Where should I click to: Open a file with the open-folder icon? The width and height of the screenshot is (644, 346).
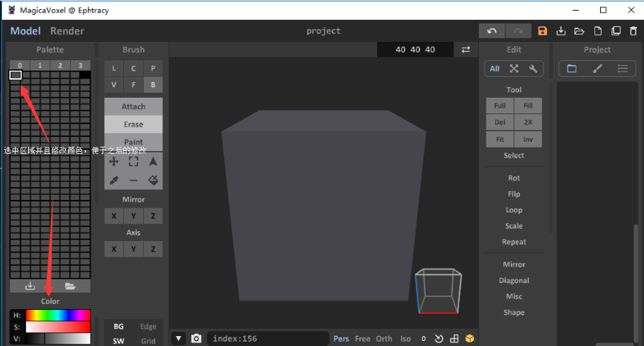click(x=579, y=31)
